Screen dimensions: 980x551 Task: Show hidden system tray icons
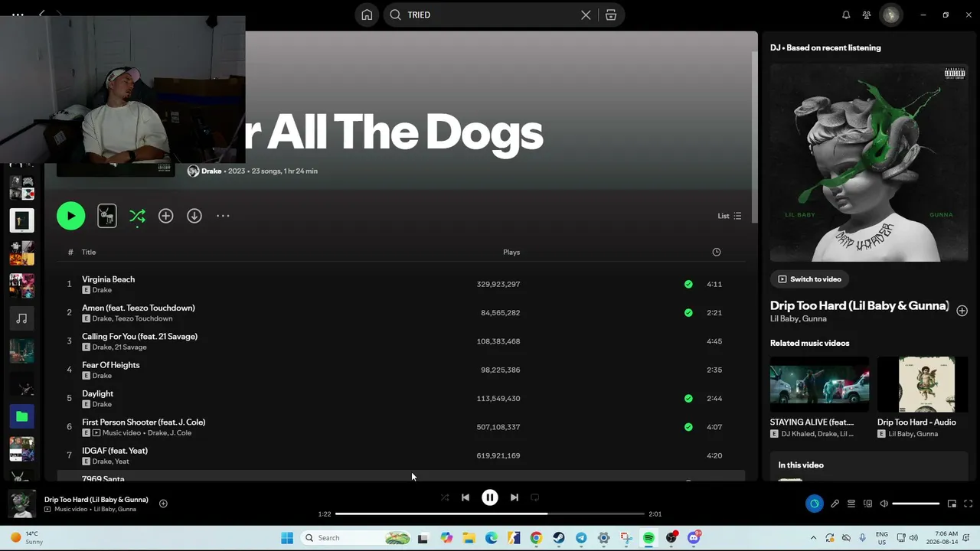coord(813,538)
